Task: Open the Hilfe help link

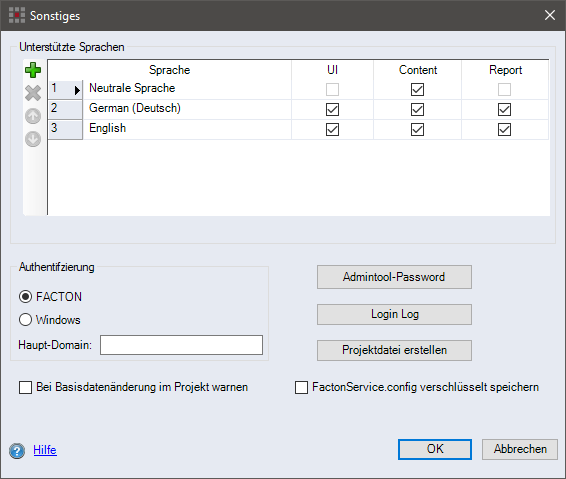Action: (x=45, y=450)
